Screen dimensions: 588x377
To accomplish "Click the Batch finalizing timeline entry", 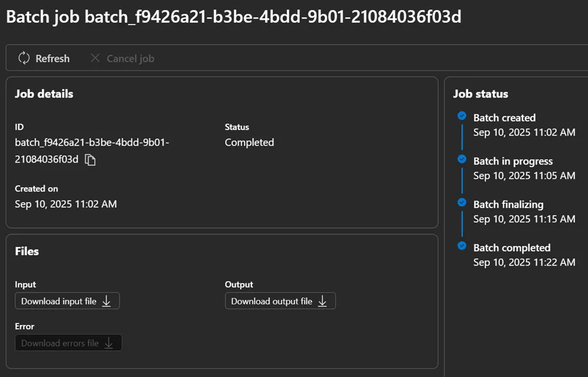I will pyautogui.click(x=508, y=204).
